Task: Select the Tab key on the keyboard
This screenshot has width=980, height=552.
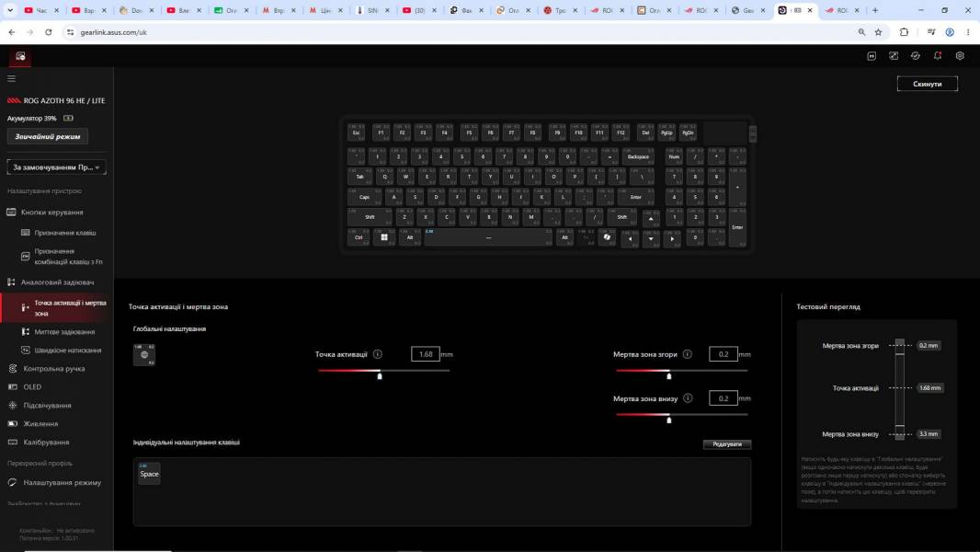Action: click(360, 177)
